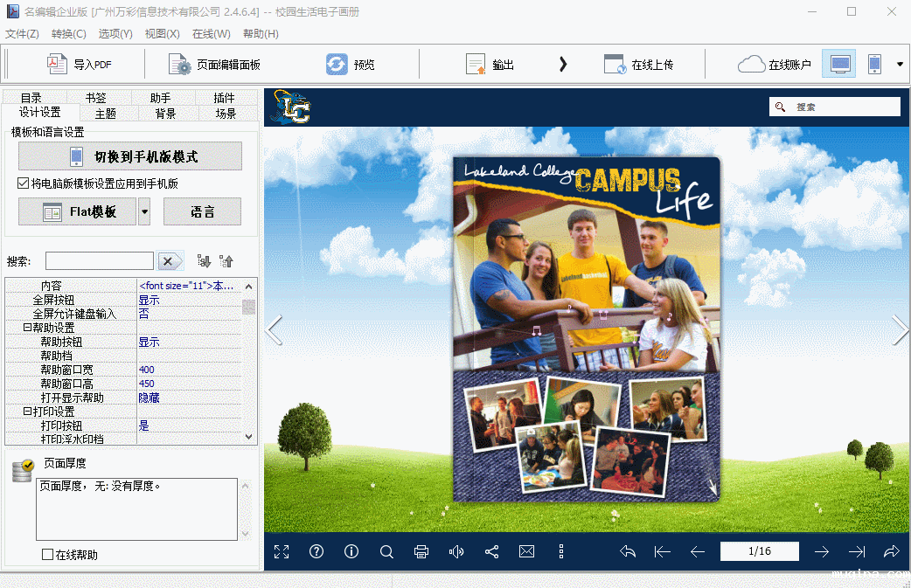The width and height of the screenshot is (911, 588).
Task: Enable the 在线帮助 checkbox
Action: pyautogui.click(x=48, y=555)
